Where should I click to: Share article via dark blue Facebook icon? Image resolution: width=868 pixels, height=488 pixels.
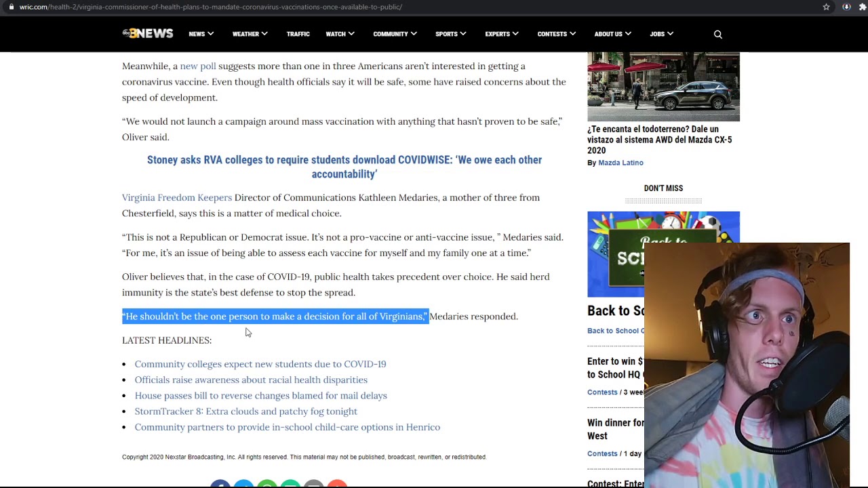tap(220, 484)
